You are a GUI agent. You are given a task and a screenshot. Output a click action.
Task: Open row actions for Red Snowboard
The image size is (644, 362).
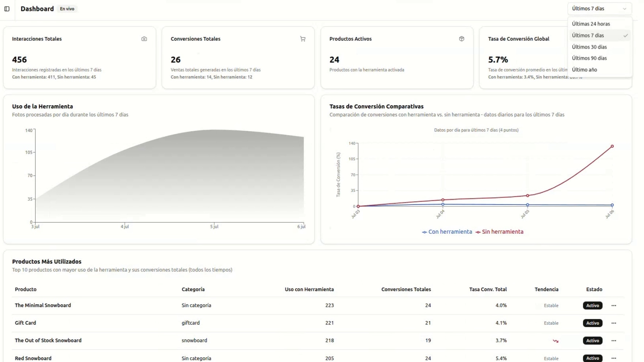(614, 358)
